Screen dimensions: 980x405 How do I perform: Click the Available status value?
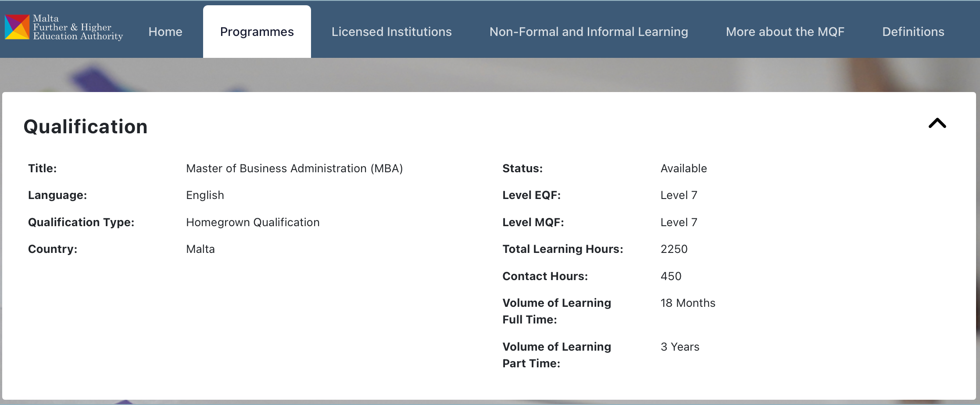point(683,169)
